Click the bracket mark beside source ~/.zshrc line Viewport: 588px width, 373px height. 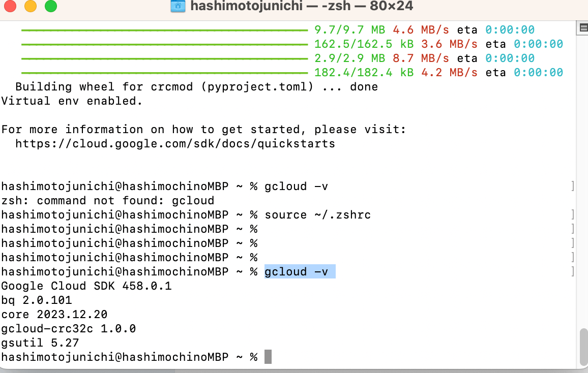(x=573, y=214)
